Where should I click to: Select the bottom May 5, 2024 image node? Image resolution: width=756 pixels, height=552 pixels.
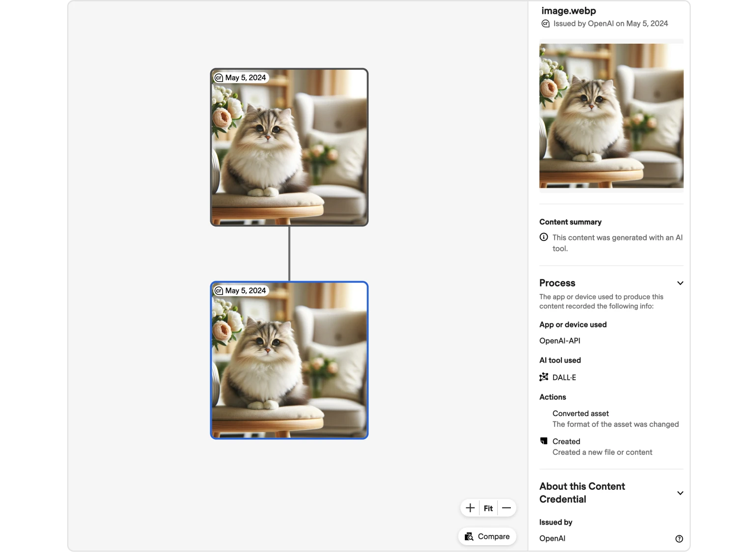289,360
